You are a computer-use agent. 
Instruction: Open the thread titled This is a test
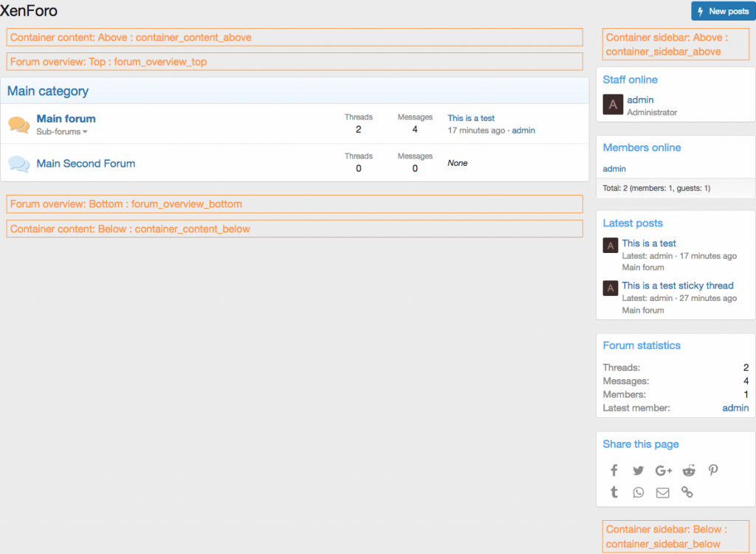click(470, 118)
